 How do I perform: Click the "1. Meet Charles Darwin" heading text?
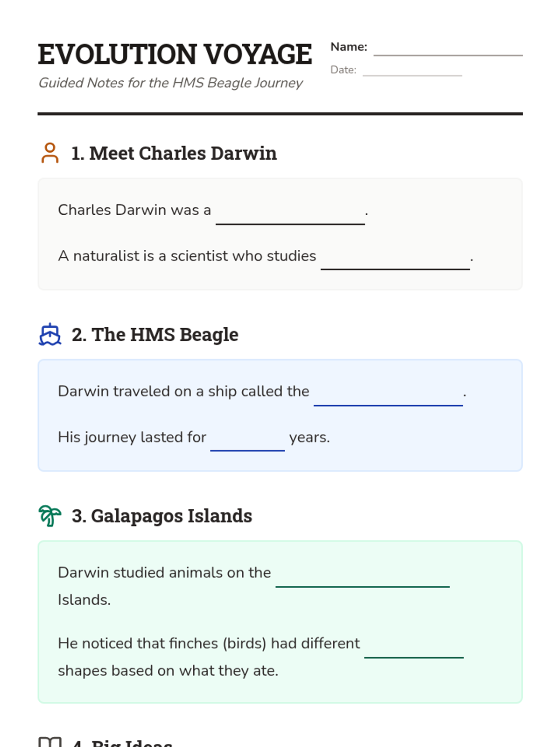click(x=174, y=154)
